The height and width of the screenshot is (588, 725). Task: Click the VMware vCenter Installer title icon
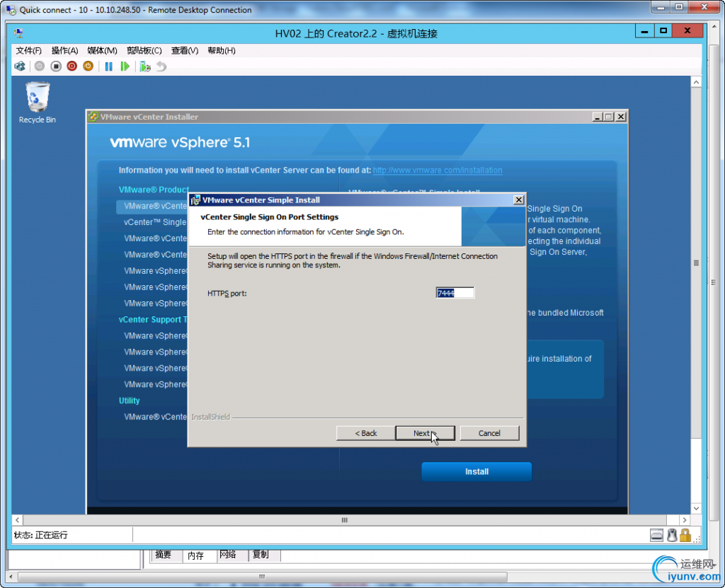pos(93,117)
